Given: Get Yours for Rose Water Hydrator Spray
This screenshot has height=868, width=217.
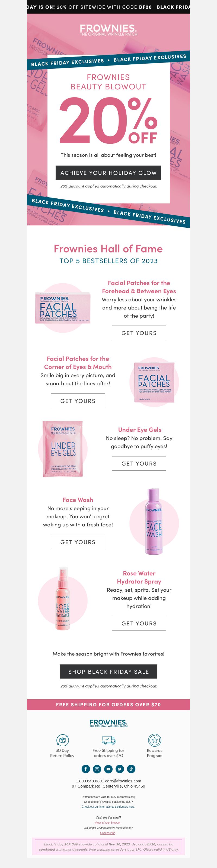Looking at the screenshot, I should click(x=139, y=623).
